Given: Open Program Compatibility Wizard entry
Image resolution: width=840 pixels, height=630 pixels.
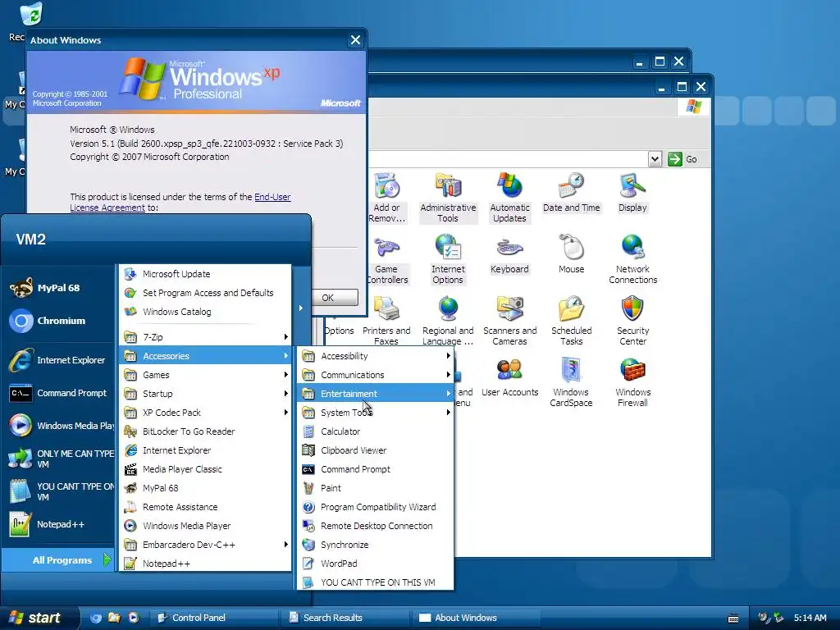Looking at the screenshot, I should click(376, 507).
